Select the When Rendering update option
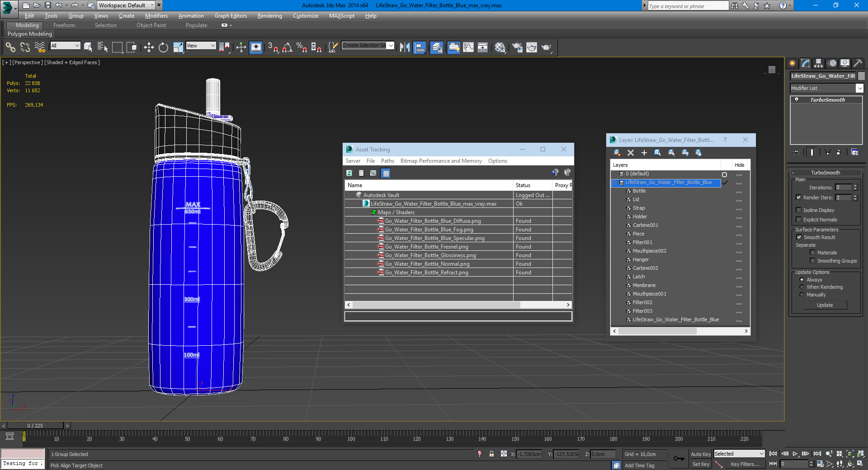The image size is (868, 470). pos(802,287)
